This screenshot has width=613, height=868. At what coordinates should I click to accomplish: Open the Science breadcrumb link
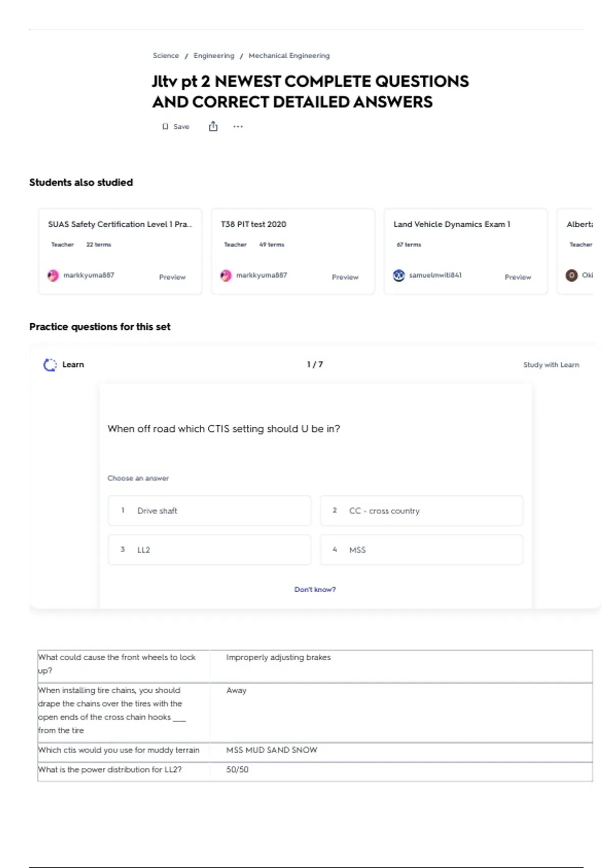(166, 56)
